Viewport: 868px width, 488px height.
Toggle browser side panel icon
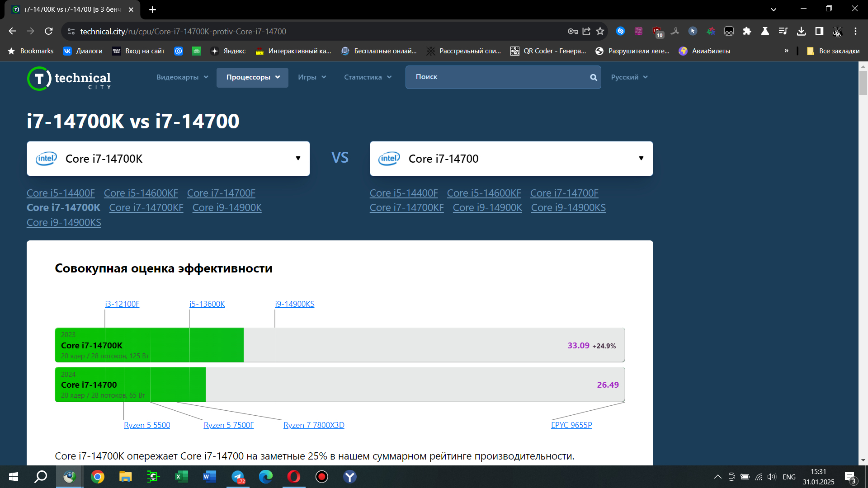[819, 31]
